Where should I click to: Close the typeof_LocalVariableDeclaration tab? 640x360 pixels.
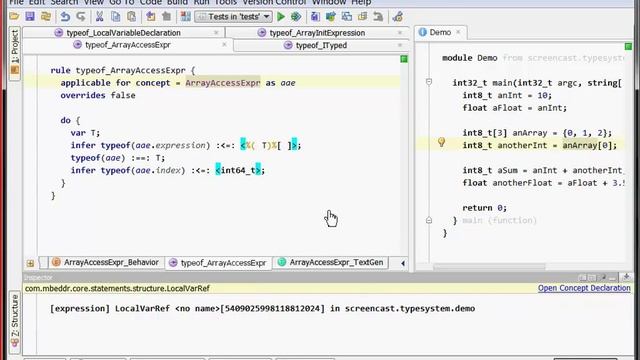click(x=216, y=33)
